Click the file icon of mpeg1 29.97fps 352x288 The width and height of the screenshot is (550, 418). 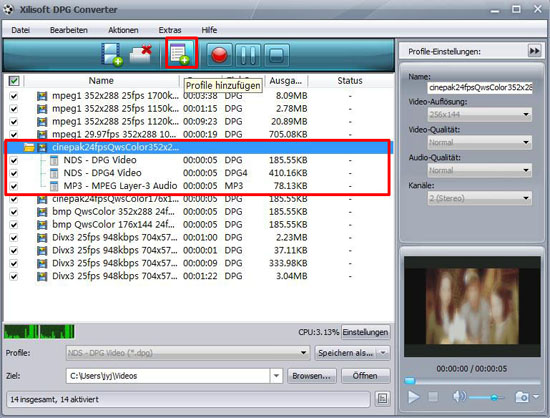pos(42,134)
